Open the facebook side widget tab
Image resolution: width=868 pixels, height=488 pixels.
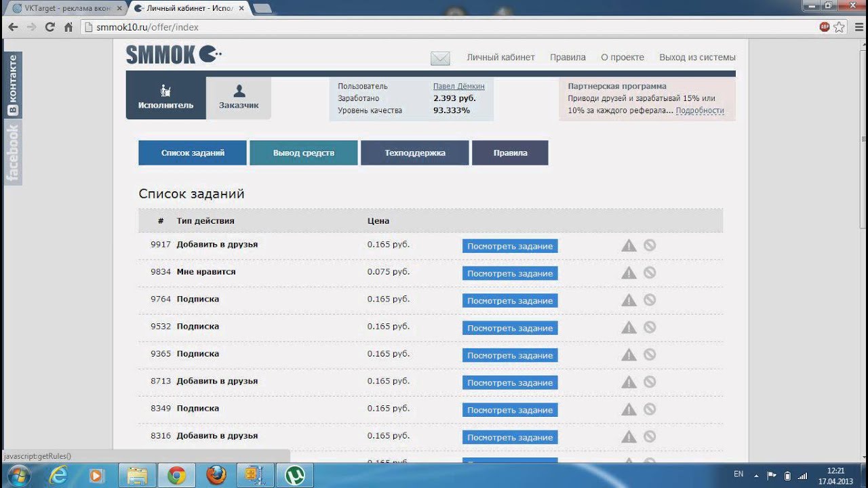coord(13,152)
